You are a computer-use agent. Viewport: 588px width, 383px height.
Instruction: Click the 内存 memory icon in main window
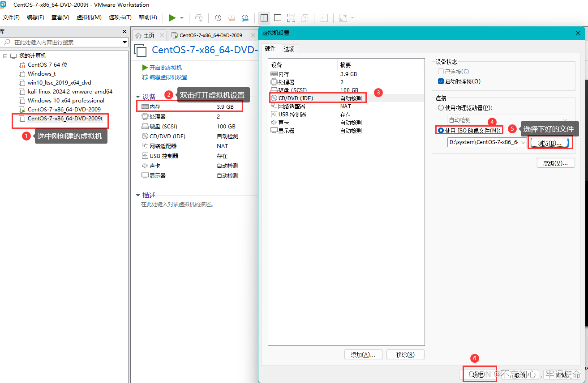pyautogui.click(x=145, y=107)
